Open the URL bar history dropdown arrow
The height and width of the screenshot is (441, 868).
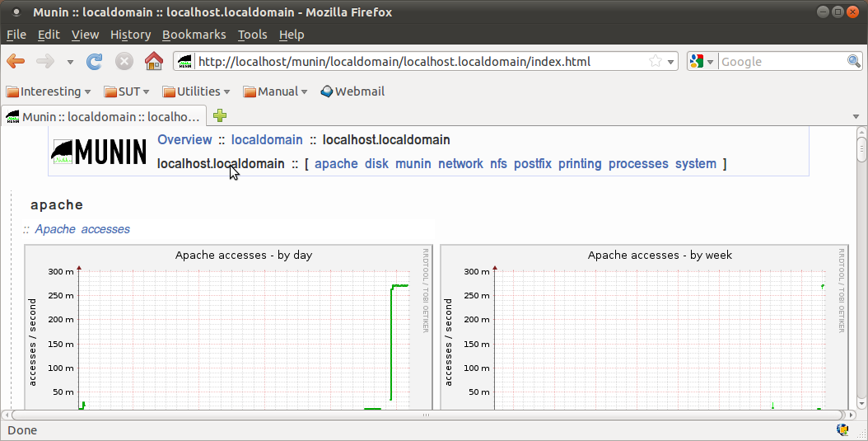(x=671, y=62)
